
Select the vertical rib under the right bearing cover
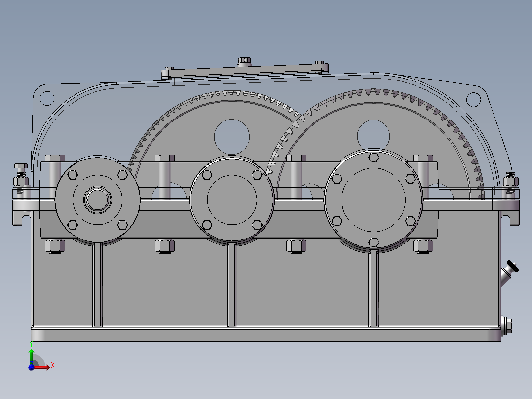tap(373, 288)
